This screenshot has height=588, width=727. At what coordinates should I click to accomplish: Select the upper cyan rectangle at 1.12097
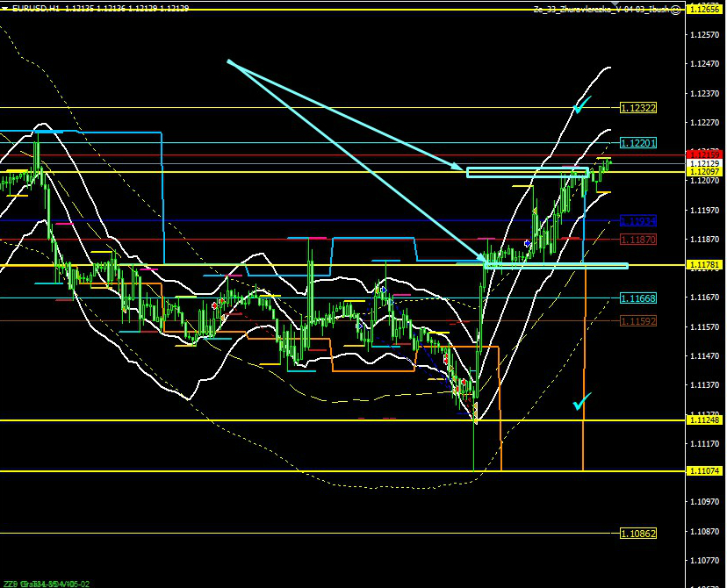(x=527, y=172)
